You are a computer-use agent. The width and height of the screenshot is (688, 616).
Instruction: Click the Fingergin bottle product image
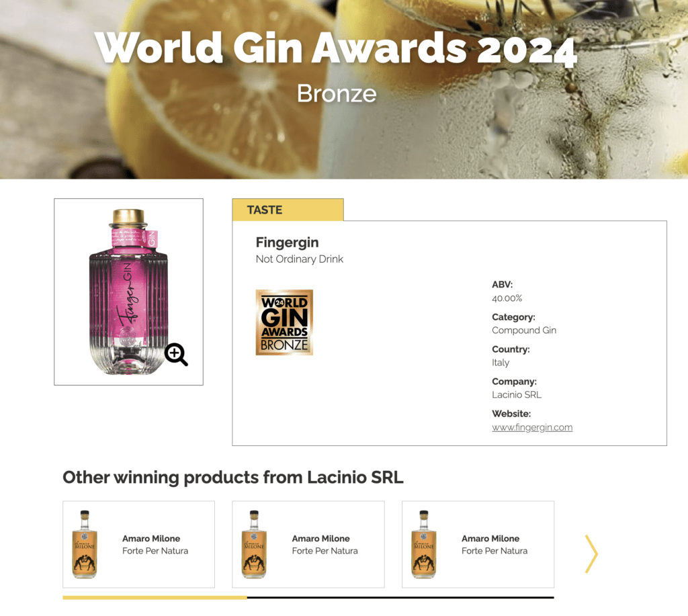(x=128, y=292)
